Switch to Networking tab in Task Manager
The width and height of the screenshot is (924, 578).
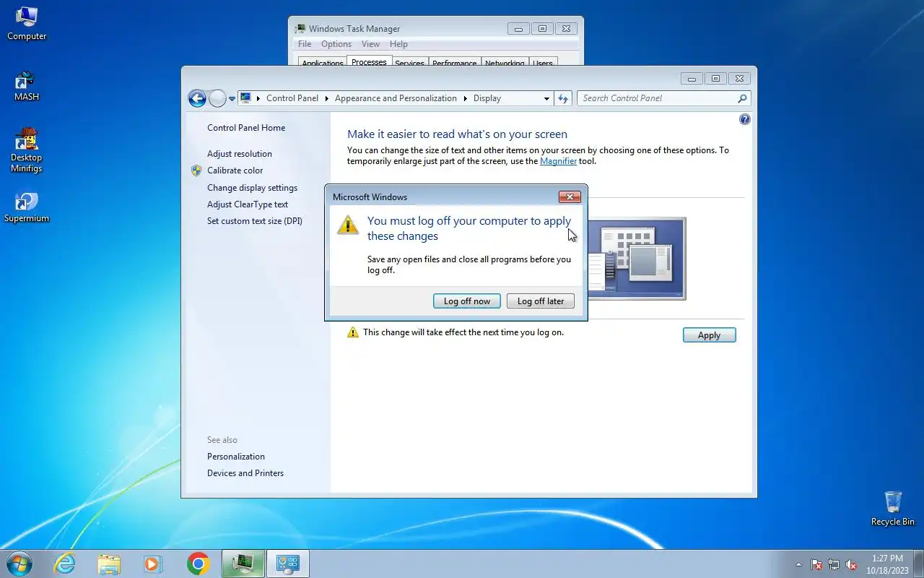pyautogui.click(x=505, y=63)
